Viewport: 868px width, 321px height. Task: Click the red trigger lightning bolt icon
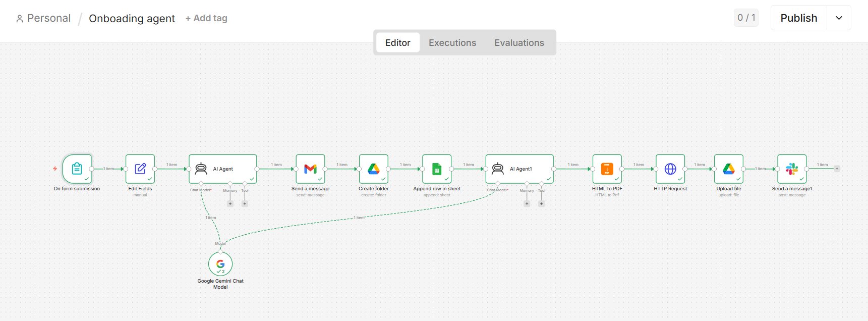click(55, 169)
